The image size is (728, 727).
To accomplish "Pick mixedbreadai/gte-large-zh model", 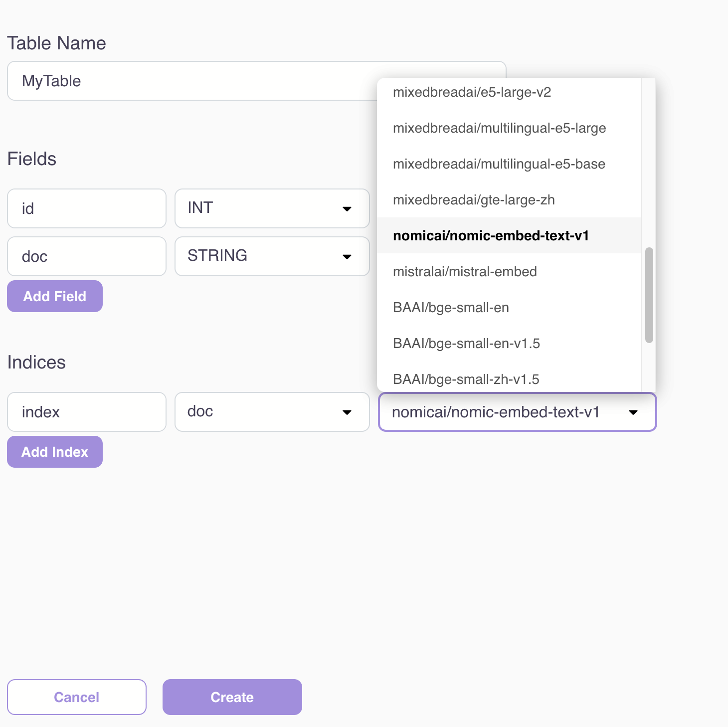I will click(x=474, y=200).
